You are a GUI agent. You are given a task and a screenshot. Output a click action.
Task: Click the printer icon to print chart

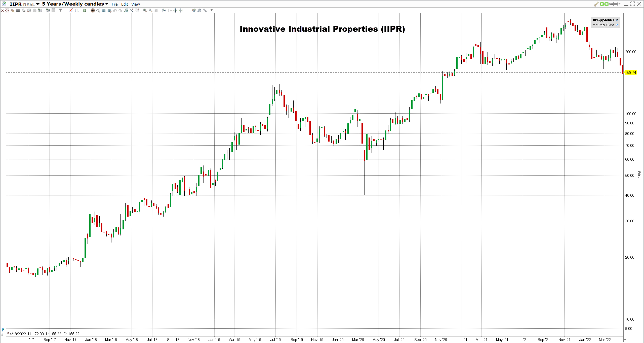click(23, 10)
